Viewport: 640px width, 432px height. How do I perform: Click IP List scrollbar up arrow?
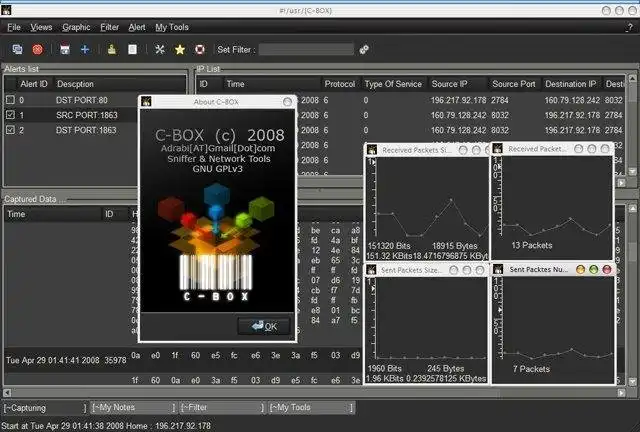(632, 78)
